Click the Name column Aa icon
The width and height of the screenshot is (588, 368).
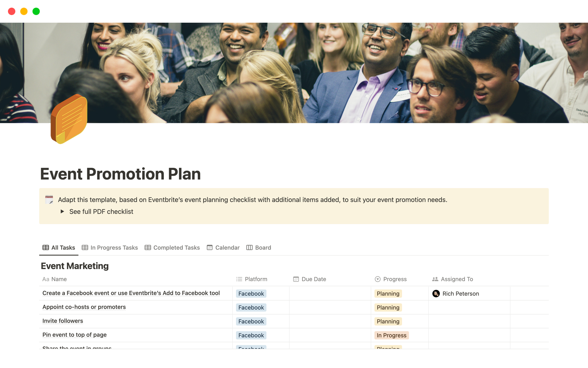(46, 279)
